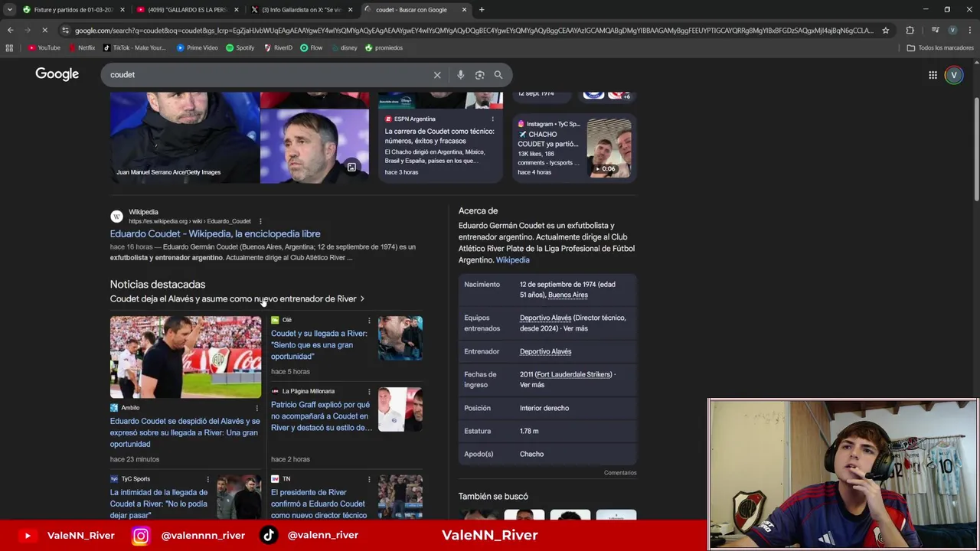Close the coudet - Buscar con Google tab
The height and width of the screenshot is (551, 980).
[464, 10]
